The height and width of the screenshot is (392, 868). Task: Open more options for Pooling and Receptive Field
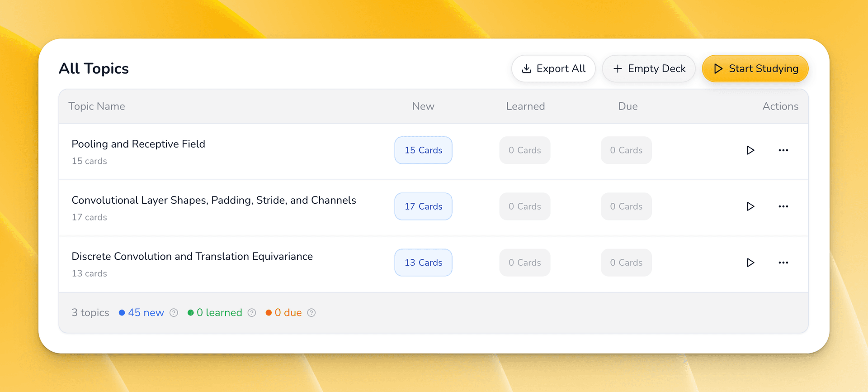(x=783, y=150)
